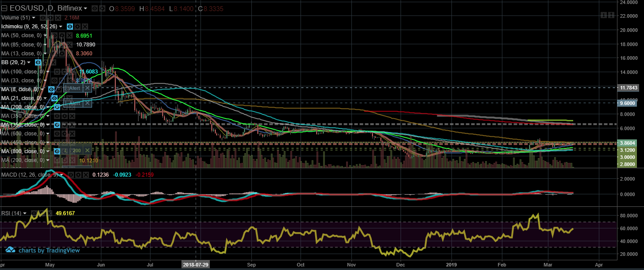644x270 pixels.
Task: Show the MA (600, close, 0) line
Action: (x=57, y=134)
